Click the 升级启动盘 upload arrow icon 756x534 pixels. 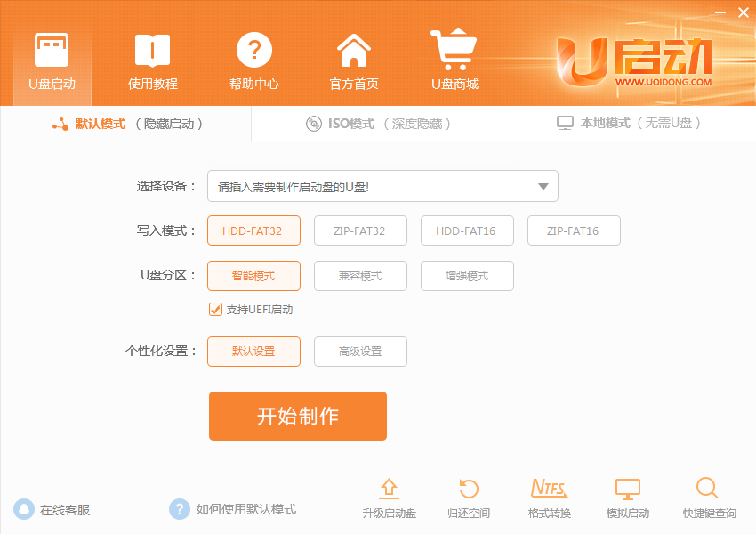click(x=389, y=489)
